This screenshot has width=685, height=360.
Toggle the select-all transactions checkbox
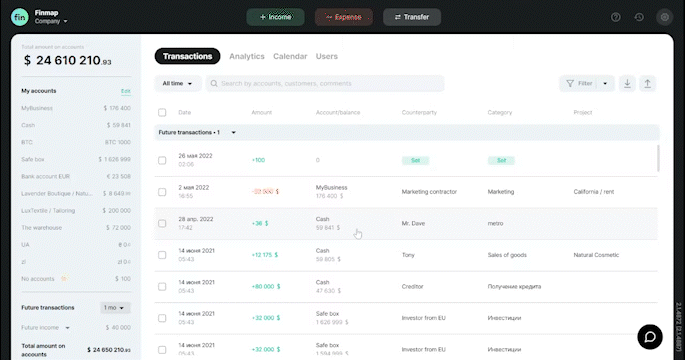[x=162, y=112]
